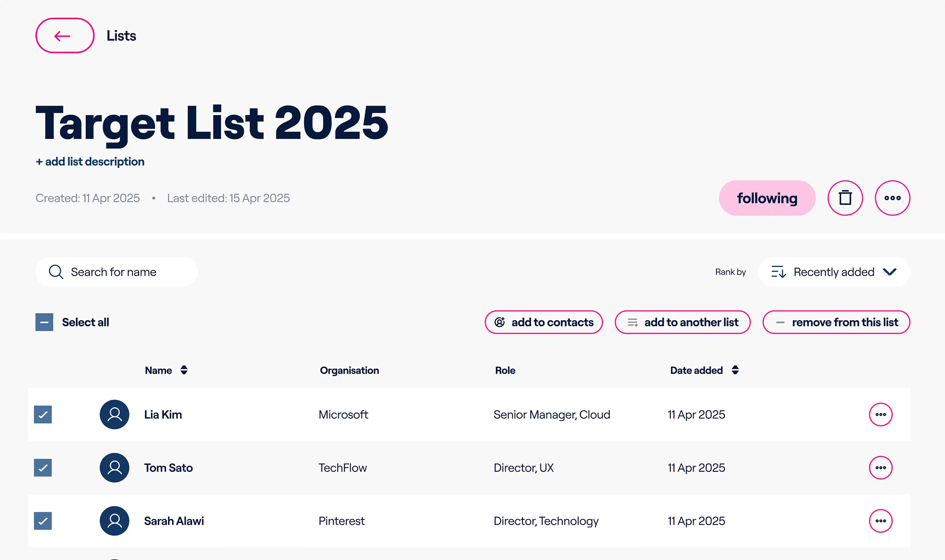Add selected people to contacts
Image resolution: width=945 pixels, height=560 pixels.
(544, 322)
